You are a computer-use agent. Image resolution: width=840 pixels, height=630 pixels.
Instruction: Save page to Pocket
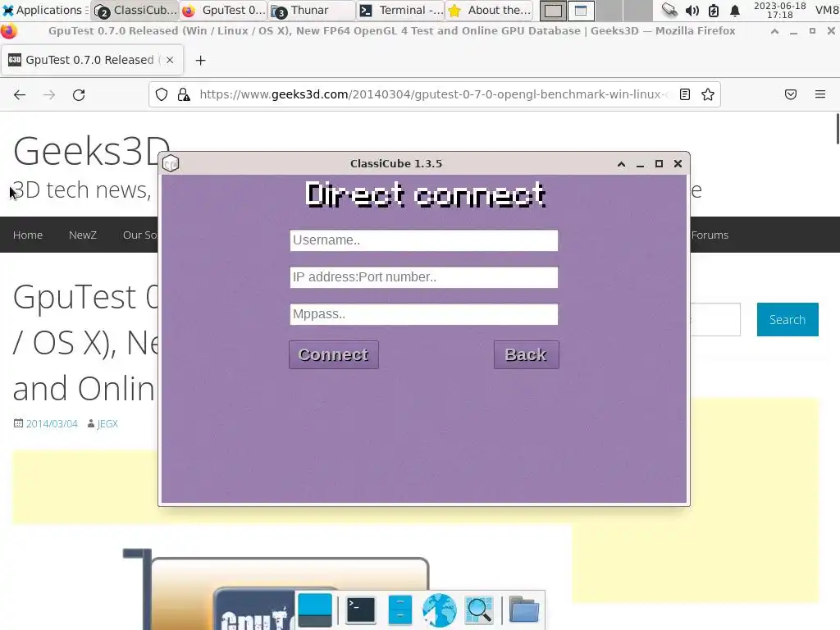point(791,95)
